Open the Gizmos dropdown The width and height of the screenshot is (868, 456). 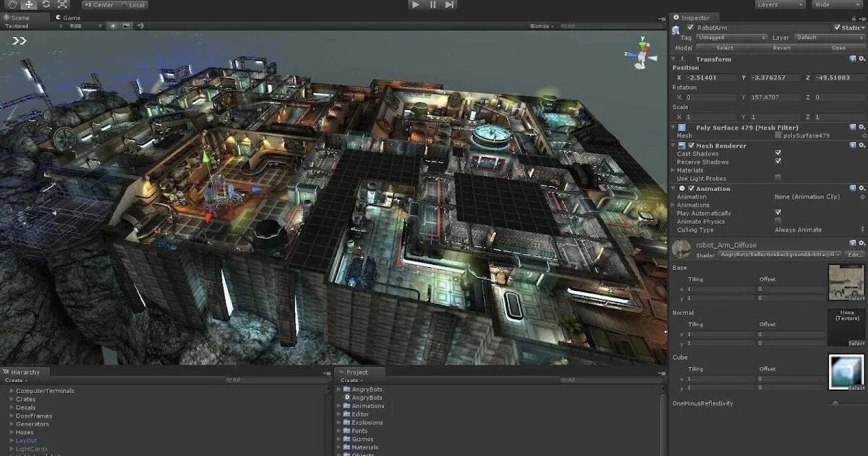(x=542, y=26)
